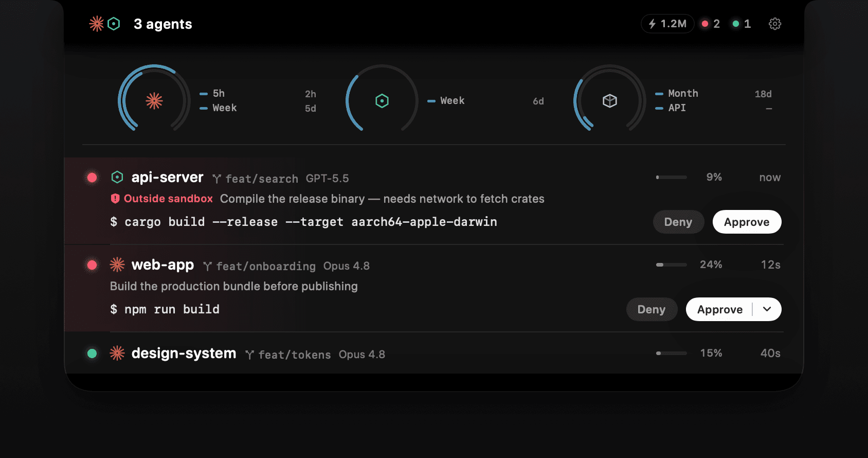Image resolution: width=868 pixels, height=458 pixels.
Task: Click the 12s timestamp on web-app row
Action: (x=771, y=265)
